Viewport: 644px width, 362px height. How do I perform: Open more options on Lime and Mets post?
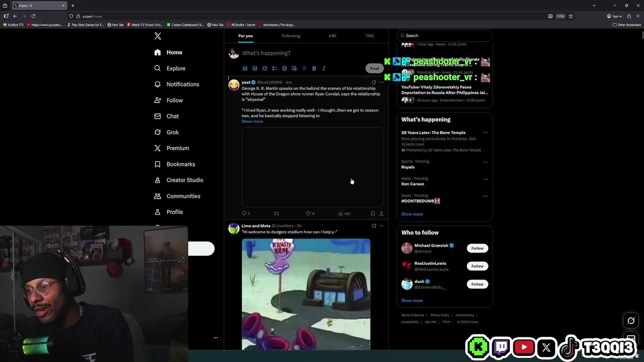coord(381,226)
